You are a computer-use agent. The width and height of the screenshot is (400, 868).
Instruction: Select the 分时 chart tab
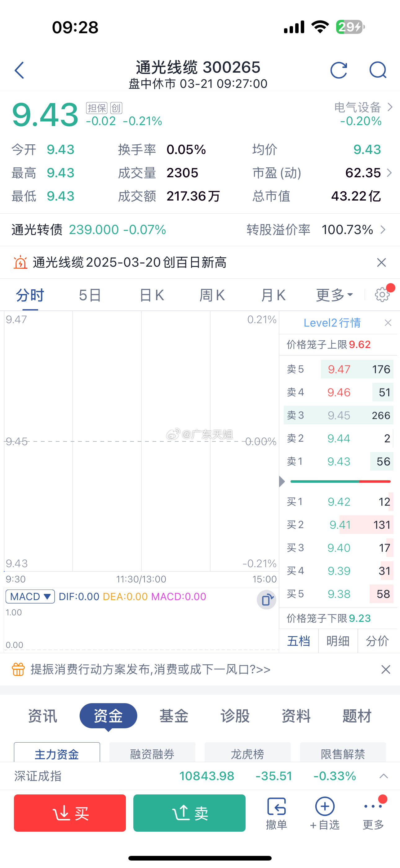click(x=30, y=295)
